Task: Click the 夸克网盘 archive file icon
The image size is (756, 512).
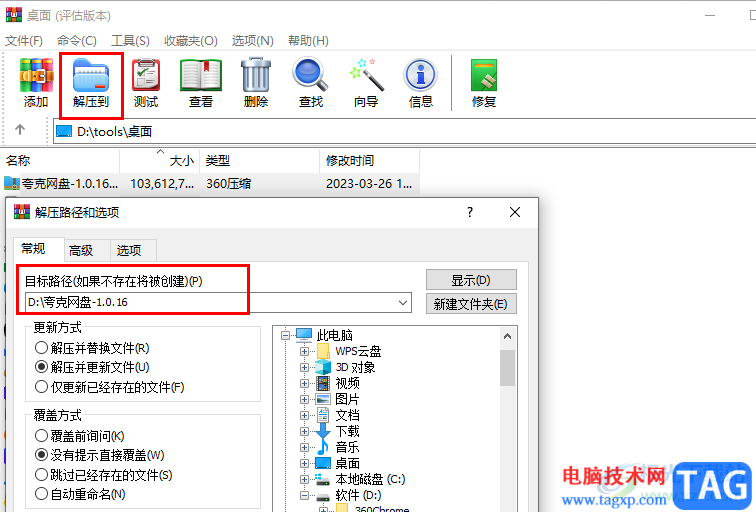Action: pyautogui.click(x=12, y=183)
